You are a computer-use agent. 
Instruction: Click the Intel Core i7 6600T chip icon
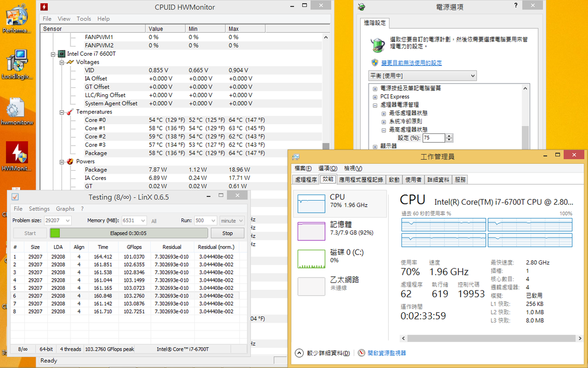pos(62,53)
